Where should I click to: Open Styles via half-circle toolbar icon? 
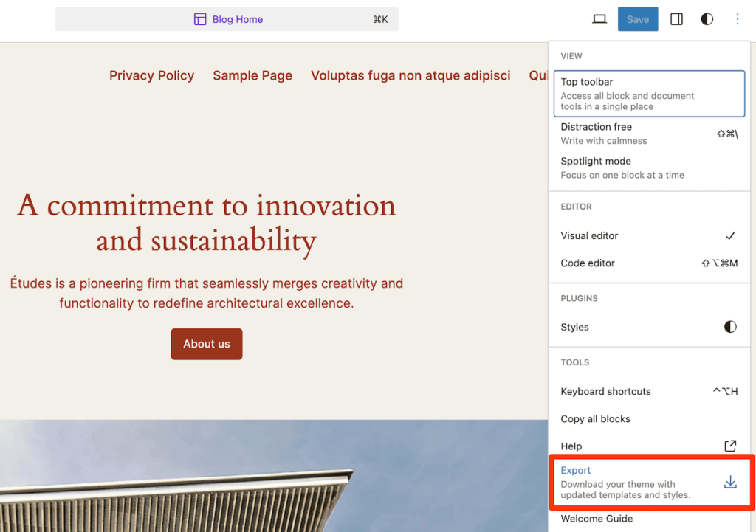click(x=707, y=19)
